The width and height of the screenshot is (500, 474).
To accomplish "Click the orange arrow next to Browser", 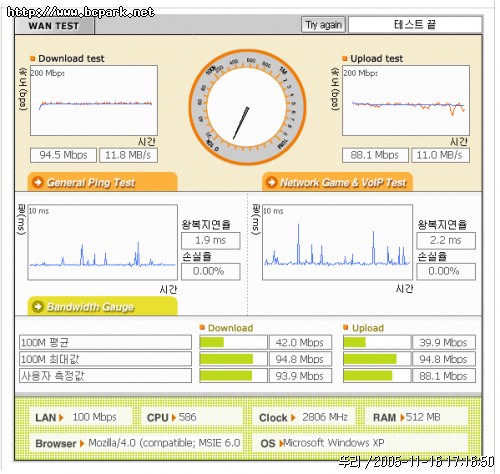I will click(82, 444).
